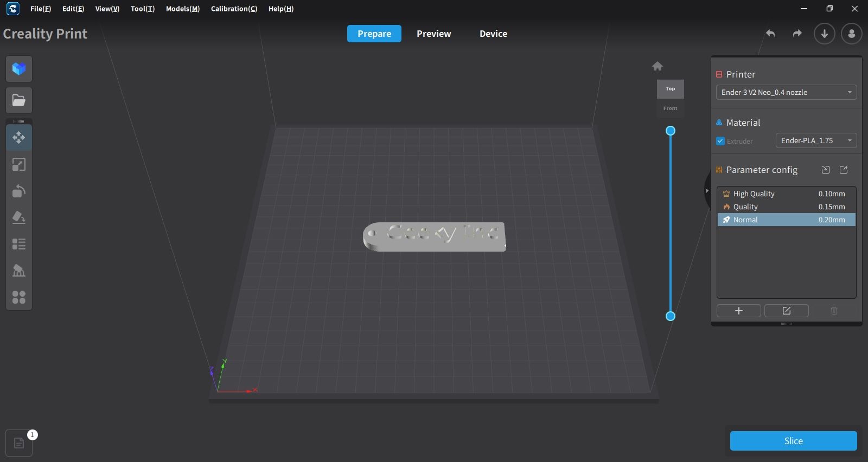Click the Undo arrow
The height and width of the screenshot is (462, 868).
pos(770,34)
